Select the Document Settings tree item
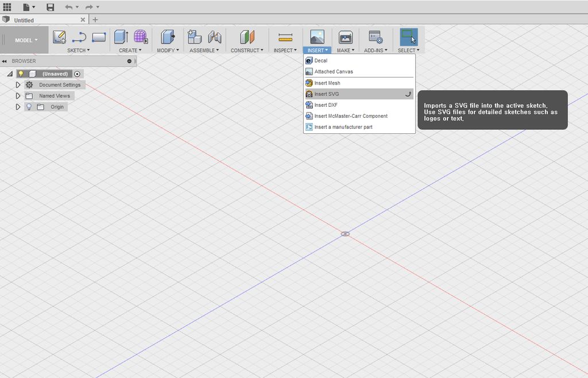The width and height of the screenshot is (588, 378). click(60, 85)
